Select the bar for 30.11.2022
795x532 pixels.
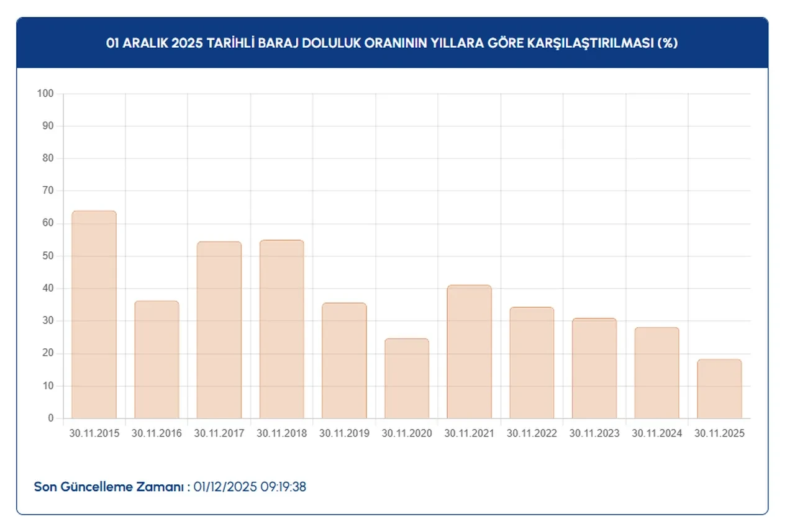click(532, 363)
